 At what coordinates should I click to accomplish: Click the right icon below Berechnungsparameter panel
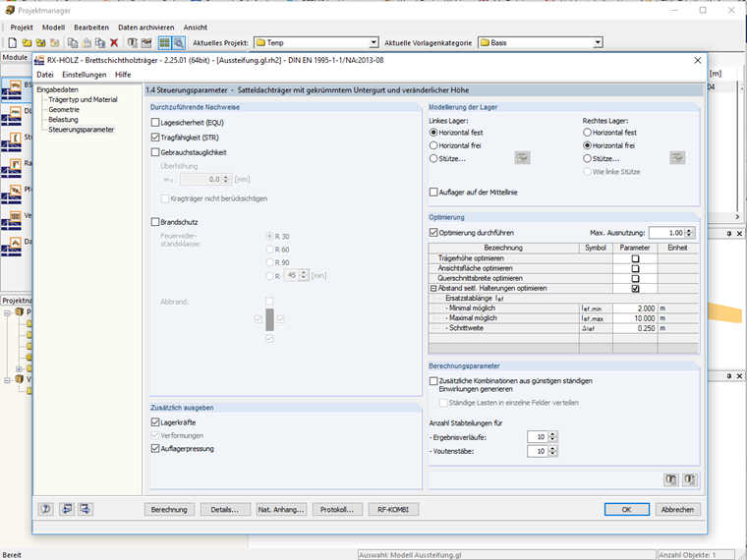pyautogui.click(x=690, y=479)
